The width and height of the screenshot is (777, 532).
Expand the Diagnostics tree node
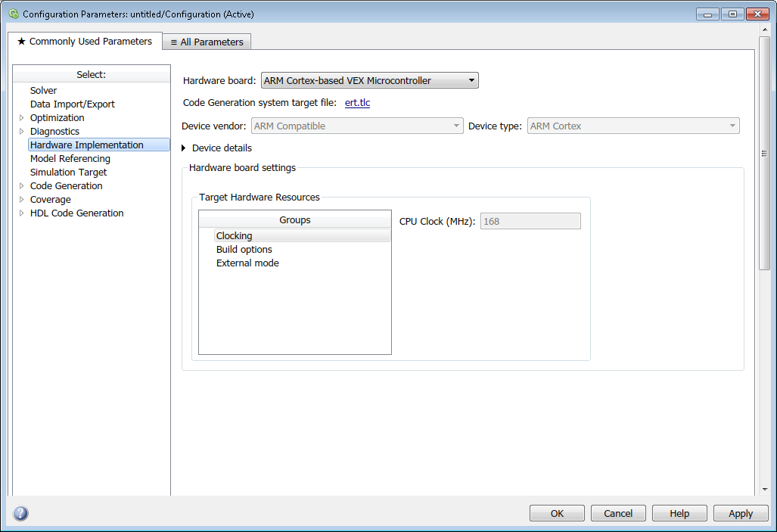click(22, 132)
